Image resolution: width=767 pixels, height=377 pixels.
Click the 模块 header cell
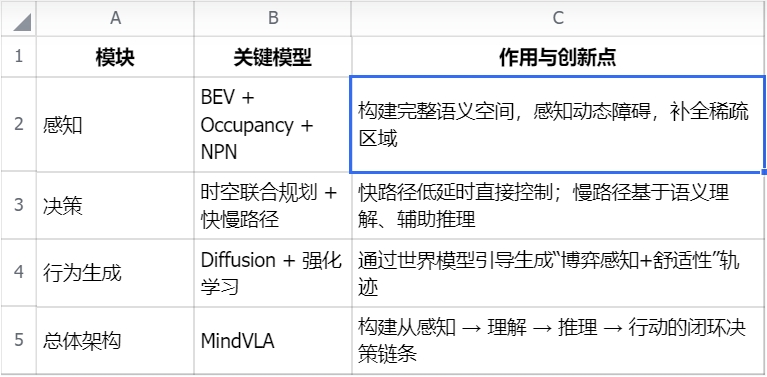(115, 57)
